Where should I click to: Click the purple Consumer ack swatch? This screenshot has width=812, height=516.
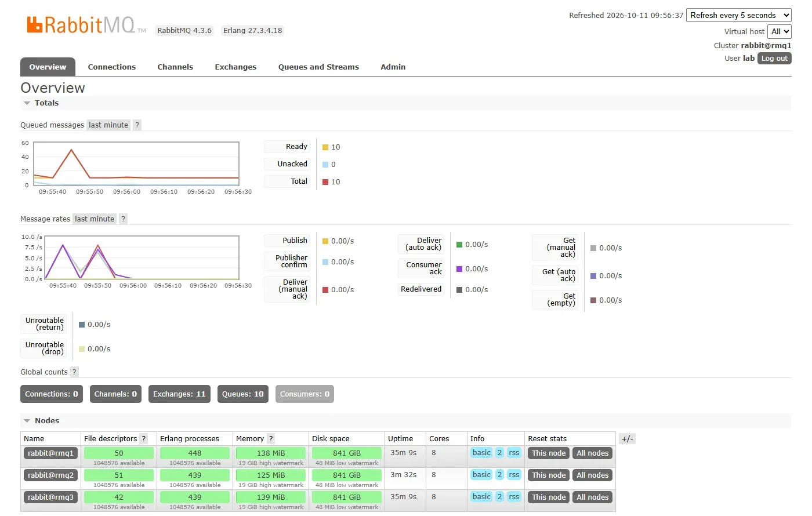[459, 269]
